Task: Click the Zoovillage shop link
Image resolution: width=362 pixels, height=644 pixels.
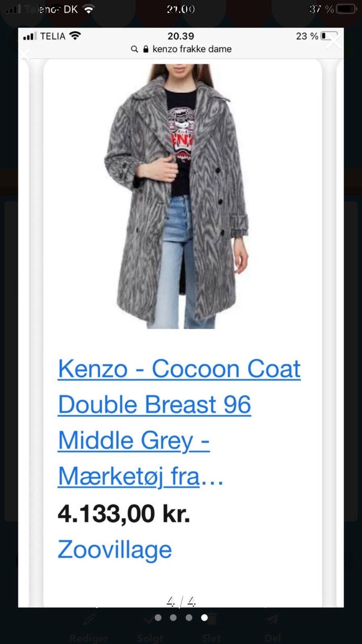Action: click(x=115, y=550)
